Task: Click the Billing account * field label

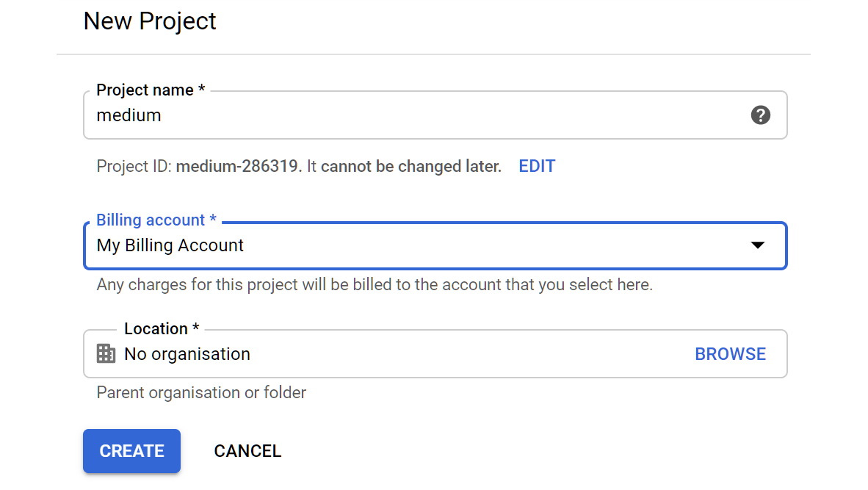Action: pos(156,220)
